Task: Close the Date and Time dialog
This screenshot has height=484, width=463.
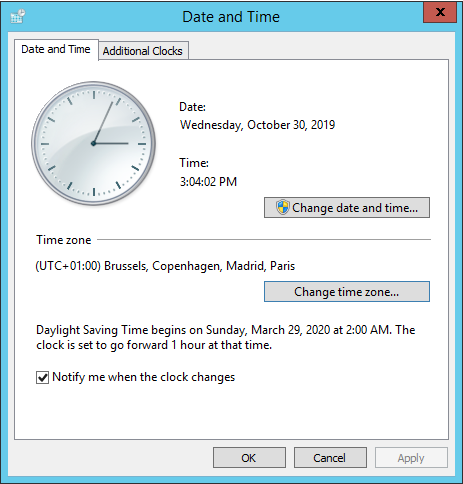Action: (x=440, y=12)
